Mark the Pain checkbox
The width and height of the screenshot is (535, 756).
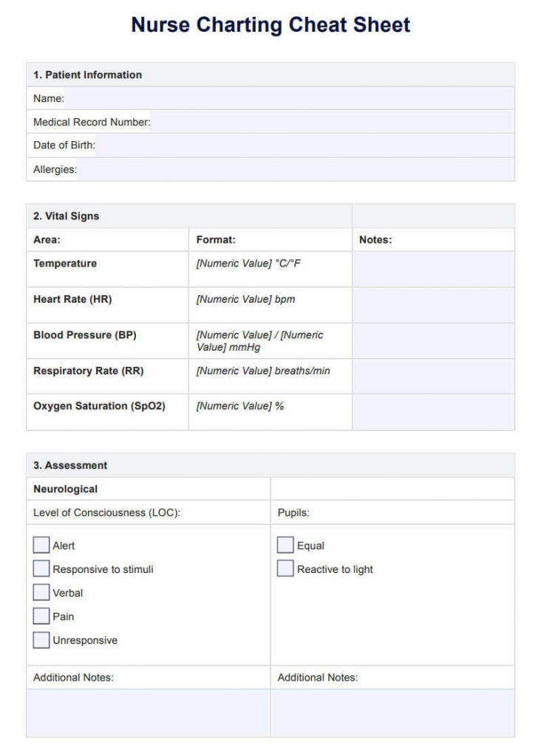41,616
